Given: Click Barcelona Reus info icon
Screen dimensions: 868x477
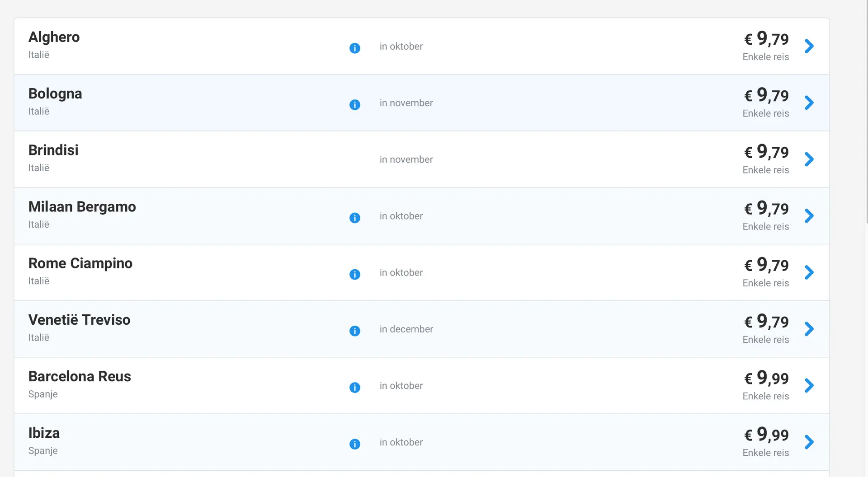Looking at the screenshot, I should coord(355,387).
